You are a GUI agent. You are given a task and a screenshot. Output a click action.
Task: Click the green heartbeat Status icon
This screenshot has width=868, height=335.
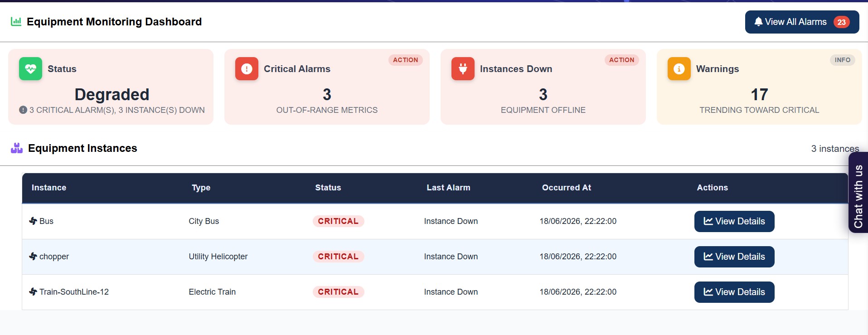(30, 69)
